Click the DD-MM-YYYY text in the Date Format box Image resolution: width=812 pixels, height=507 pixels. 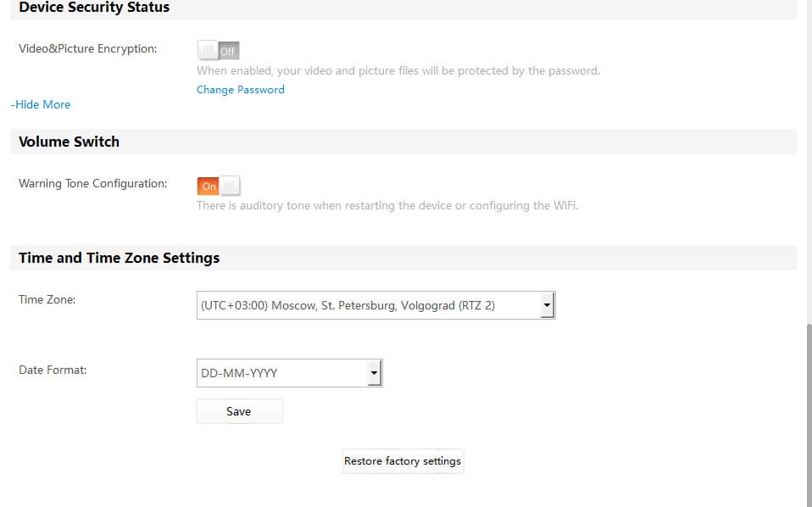point(239,373)
